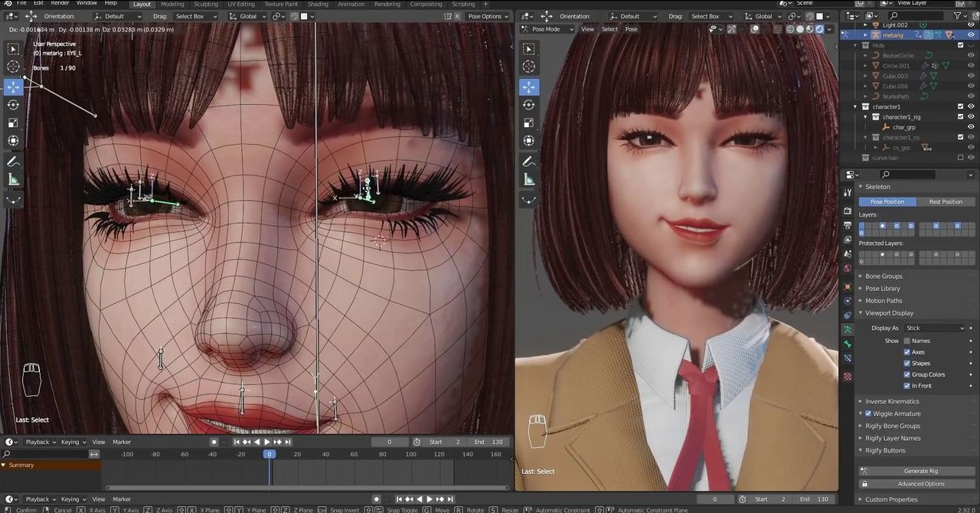The width and height of the screenshot is (980, 513).
Task: Expand the Pose Library panel
Action: pyautogui.click(x=883, y=289)
